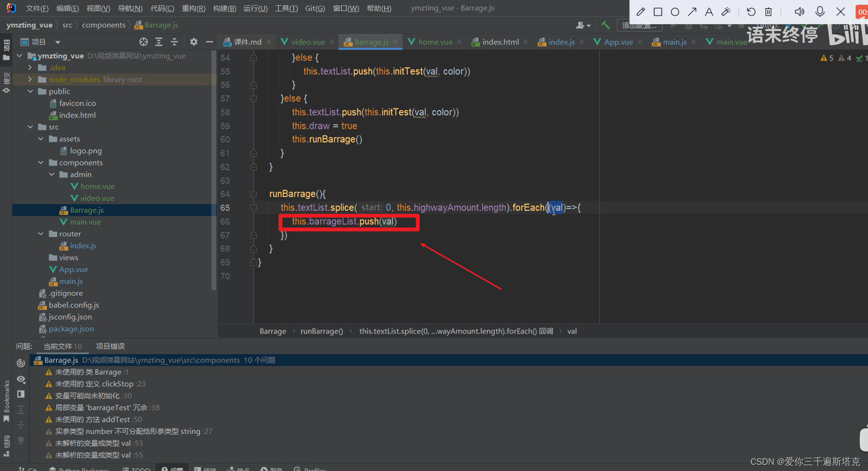Select warning 局部变量 'barrageTest' 冗余
The image size is (868, 471).
[x=102, y=408]
